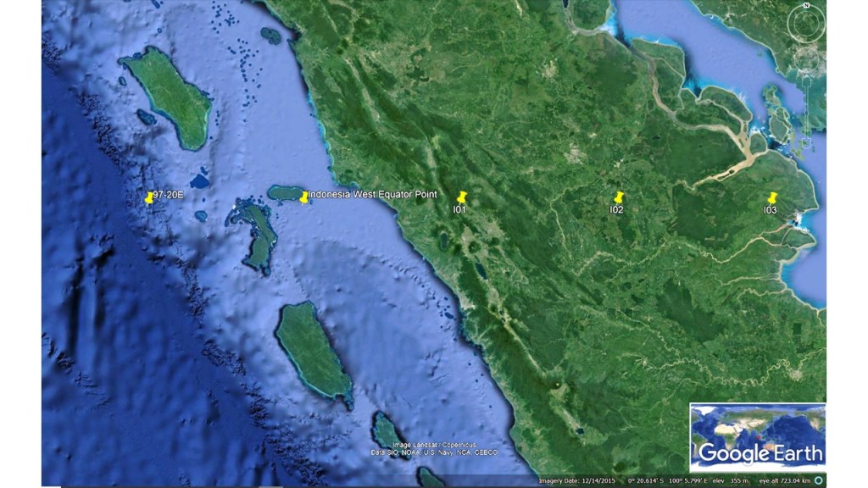Image resolution: width=868 pixels, height=488 pixels.
Task: Click the streaming status circle icon
Action: point(819,480)
